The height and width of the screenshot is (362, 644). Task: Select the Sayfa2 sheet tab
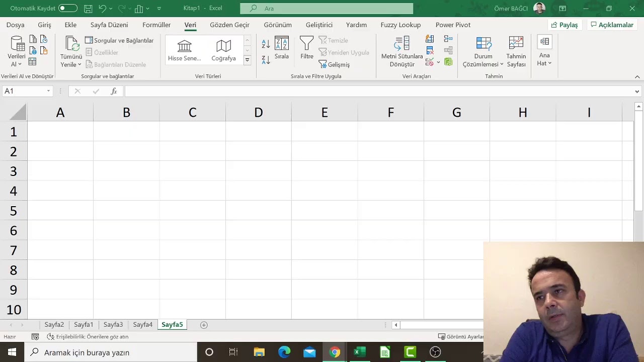(x=54, y=325)
